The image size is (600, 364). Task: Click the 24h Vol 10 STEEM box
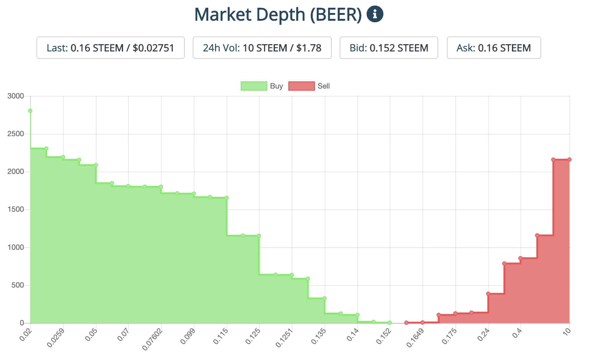coord(262,48)
